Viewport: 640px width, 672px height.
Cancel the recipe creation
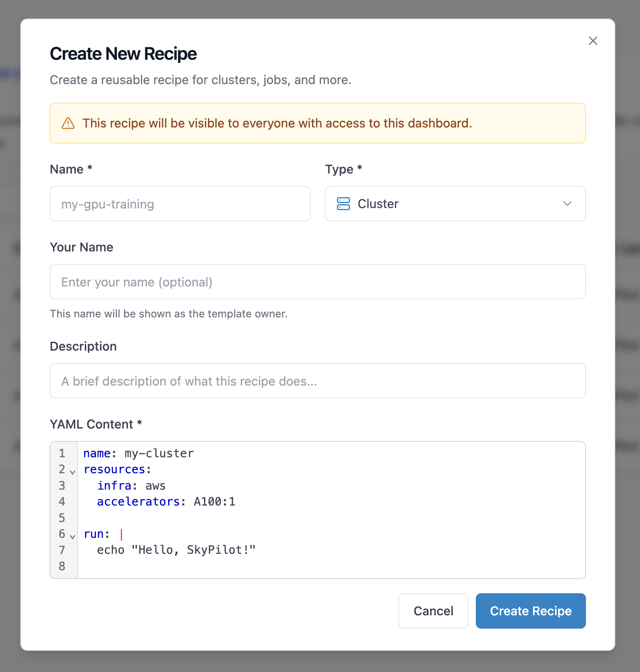[433, 611]
